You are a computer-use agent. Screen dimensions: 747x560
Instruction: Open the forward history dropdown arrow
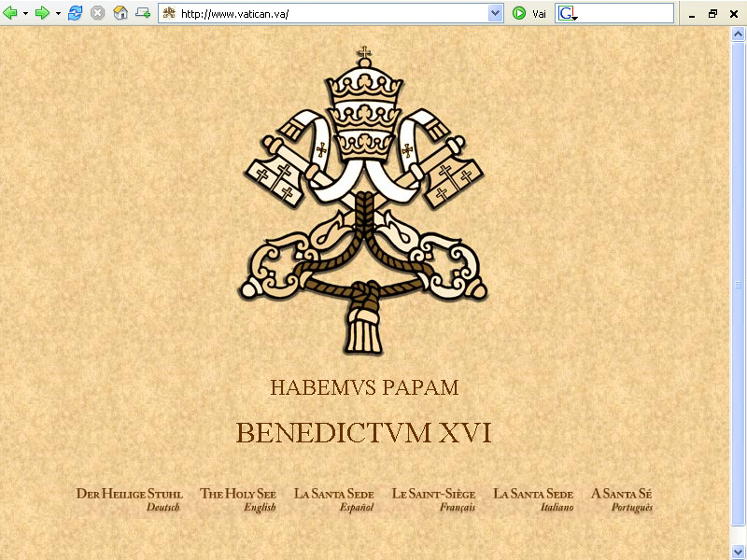58,13
